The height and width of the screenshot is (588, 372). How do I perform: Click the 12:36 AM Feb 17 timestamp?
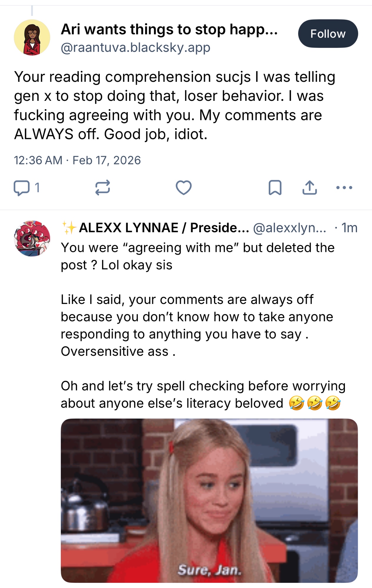click(77, 161)
